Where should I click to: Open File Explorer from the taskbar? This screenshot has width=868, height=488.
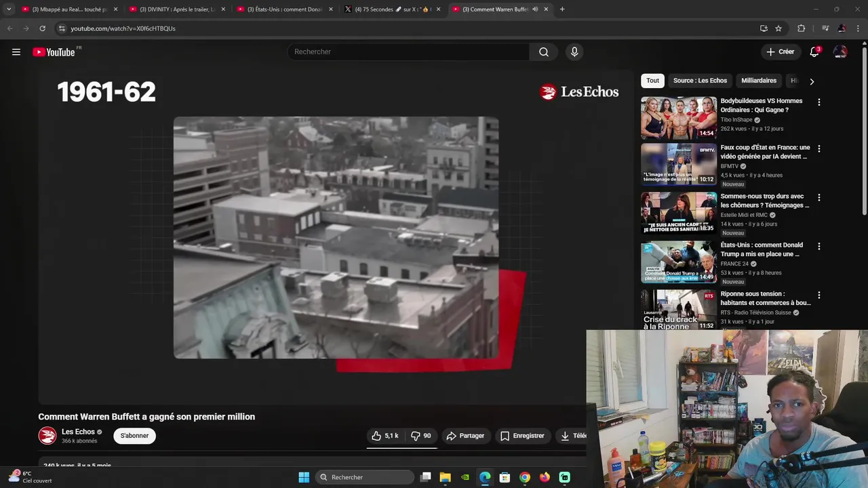point(445,477)
